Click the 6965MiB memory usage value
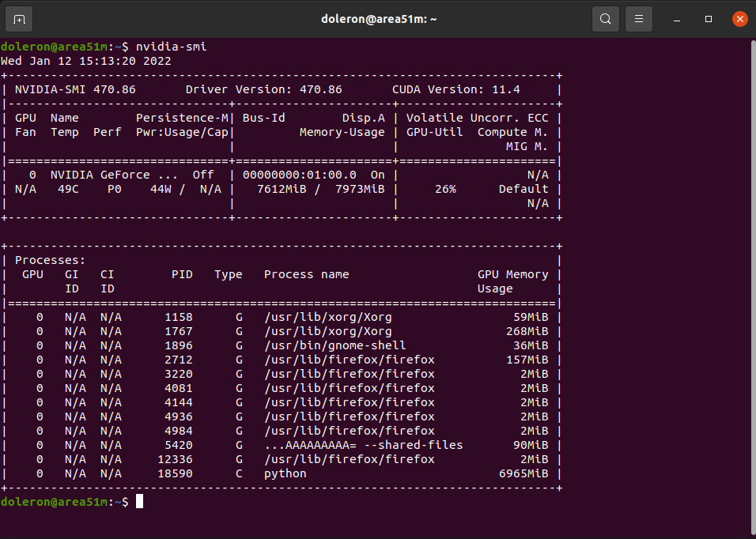The image size is (756, 539). (524, 473)
